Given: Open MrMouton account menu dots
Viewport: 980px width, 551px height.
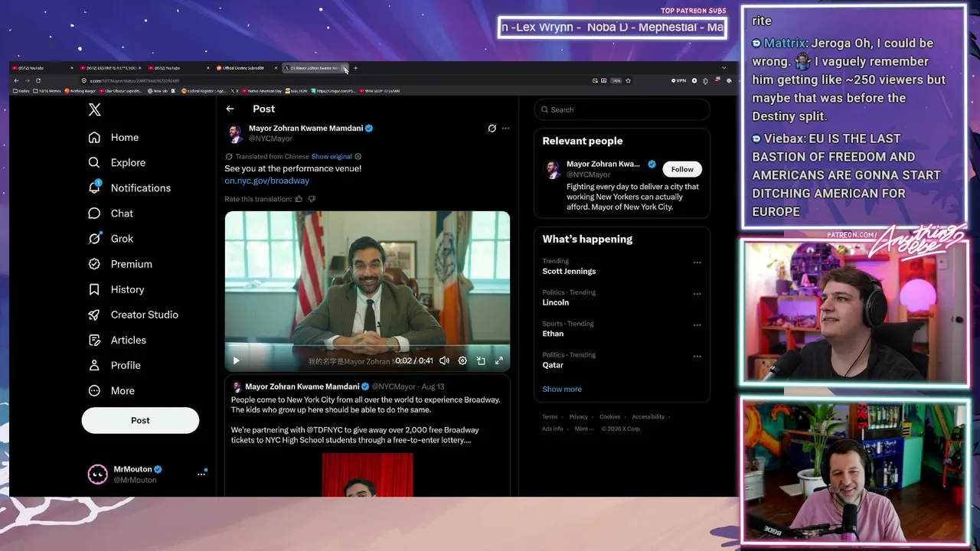Looking at the screenshot, I should 201,474.
